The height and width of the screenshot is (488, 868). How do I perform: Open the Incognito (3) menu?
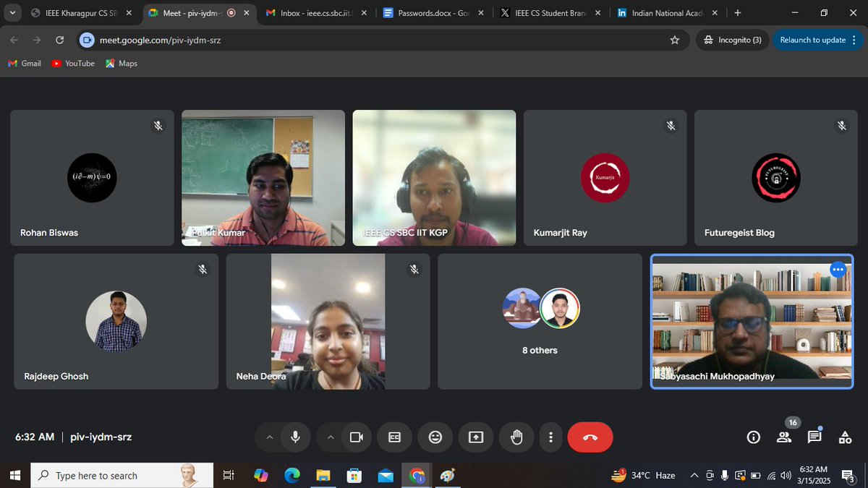733,40
